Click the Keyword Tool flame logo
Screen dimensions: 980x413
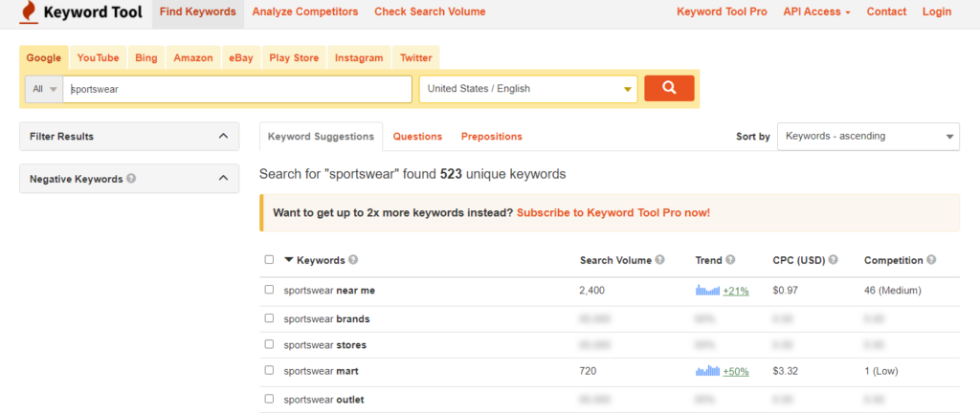point(28,12)
